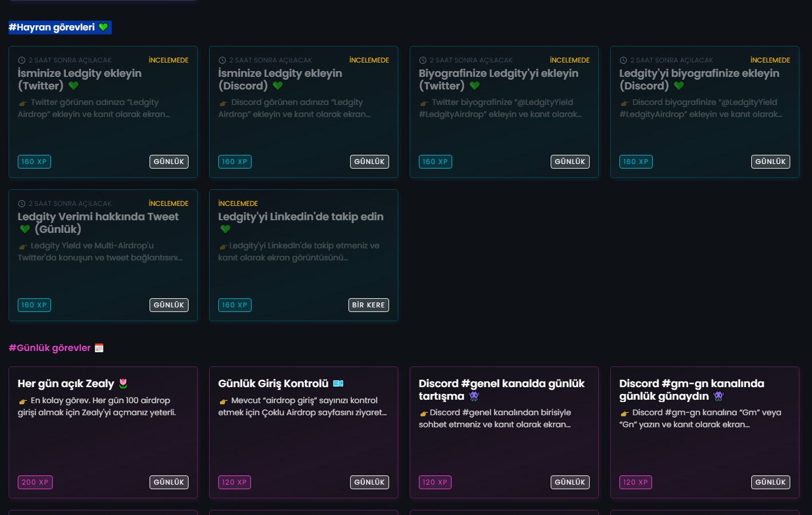Click the pointing hand before "En kolay görev"
This screenshot has width=812, height=515.
coord(23,401)
